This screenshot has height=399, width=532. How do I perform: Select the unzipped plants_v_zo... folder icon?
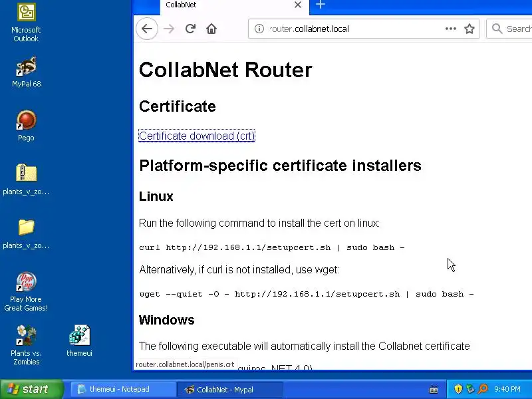[x=26, y=233]
